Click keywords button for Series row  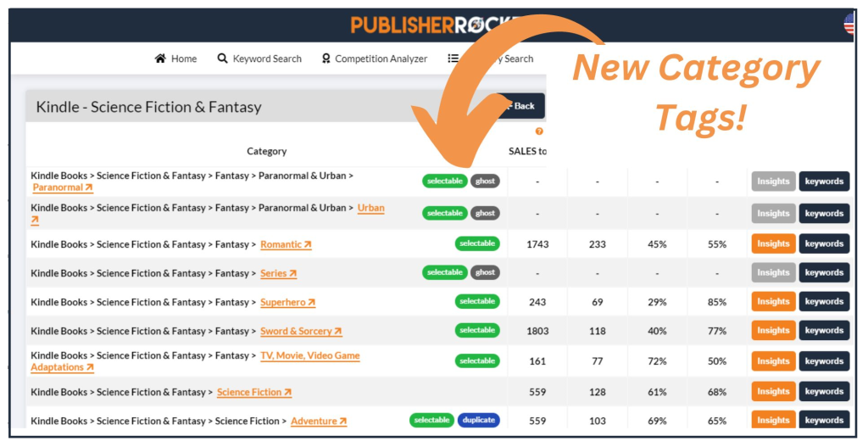824,272
